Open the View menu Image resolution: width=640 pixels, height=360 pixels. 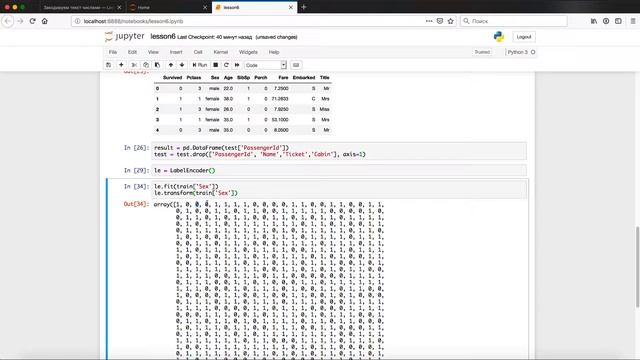(153, 52)
